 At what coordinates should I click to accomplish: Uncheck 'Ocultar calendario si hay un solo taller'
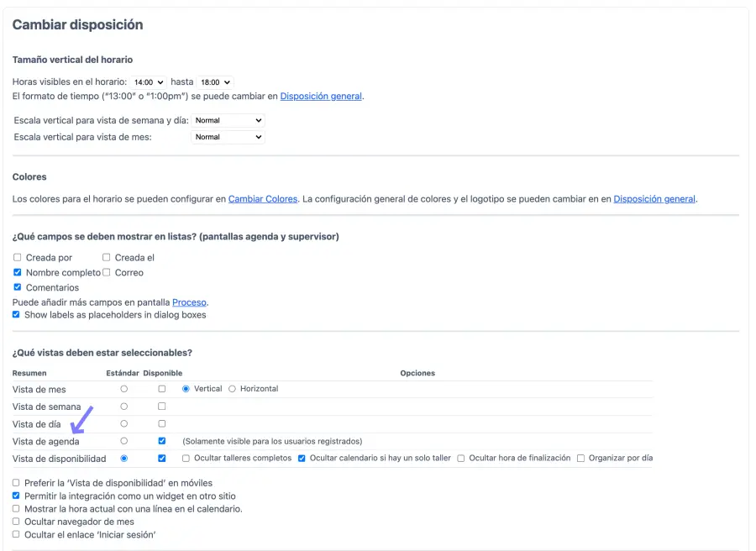[x=302, y=458]
